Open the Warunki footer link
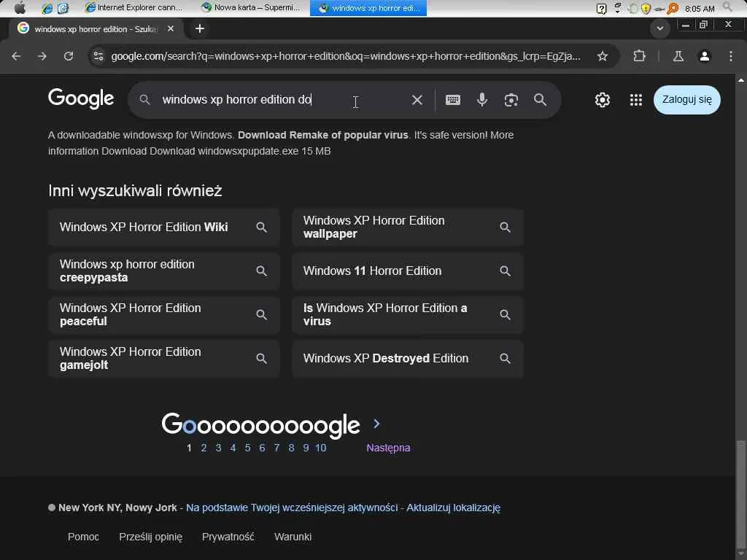The height and width of the screenshot is (560, 747). click(293, 537)
